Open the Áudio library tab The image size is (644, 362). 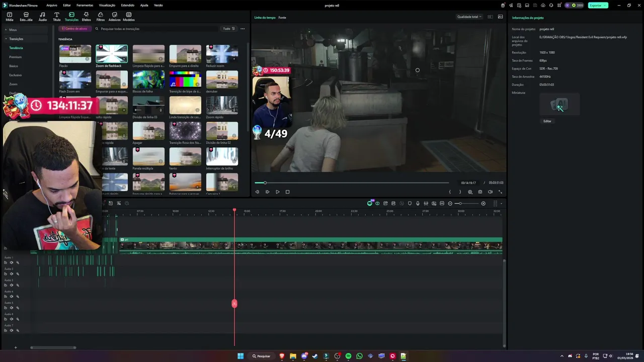tap(42, 17)
